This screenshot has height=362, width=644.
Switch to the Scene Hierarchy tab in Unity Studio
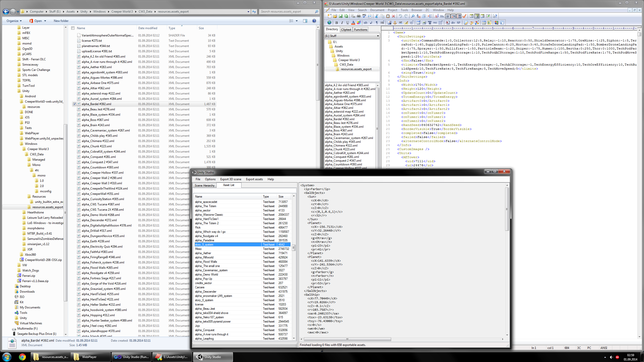click(x=204, y=185)
